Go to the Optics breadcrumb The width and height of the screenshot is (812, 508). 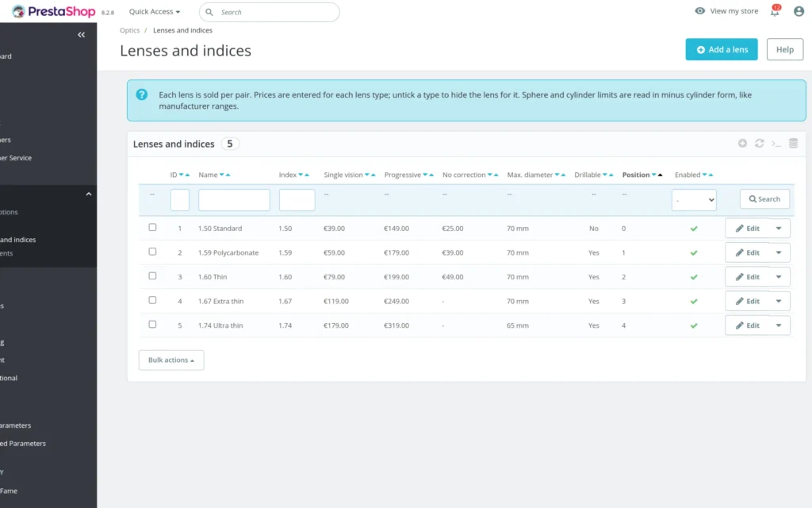129,30
